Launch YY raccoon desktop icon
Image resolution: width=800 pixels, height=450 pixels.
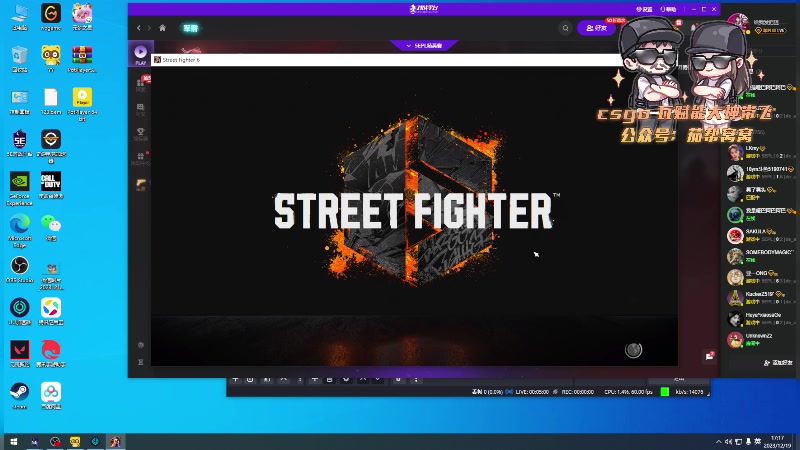point(51,59)
